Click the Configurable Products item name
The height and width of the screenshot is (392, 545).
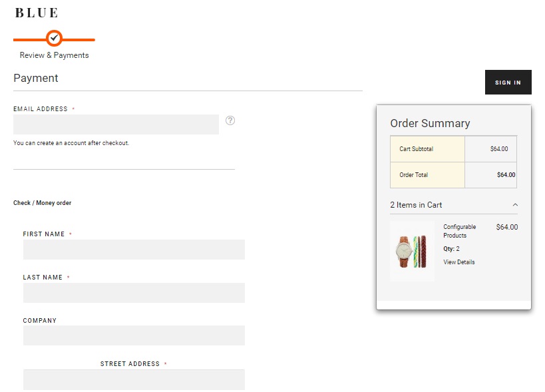[460, 231]
